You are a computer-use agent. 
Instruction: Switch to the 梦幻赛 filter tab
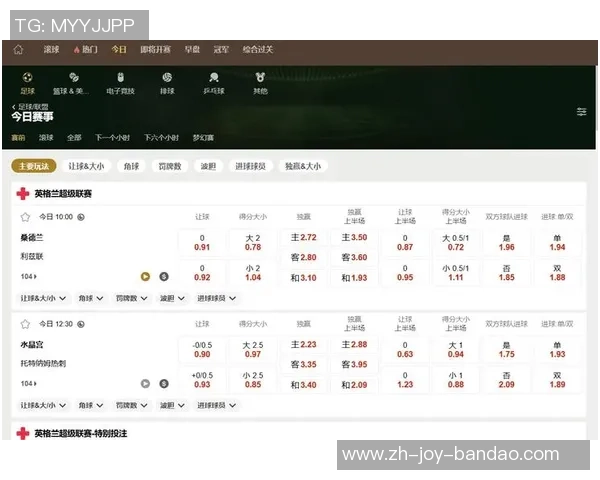pos(203,137)
